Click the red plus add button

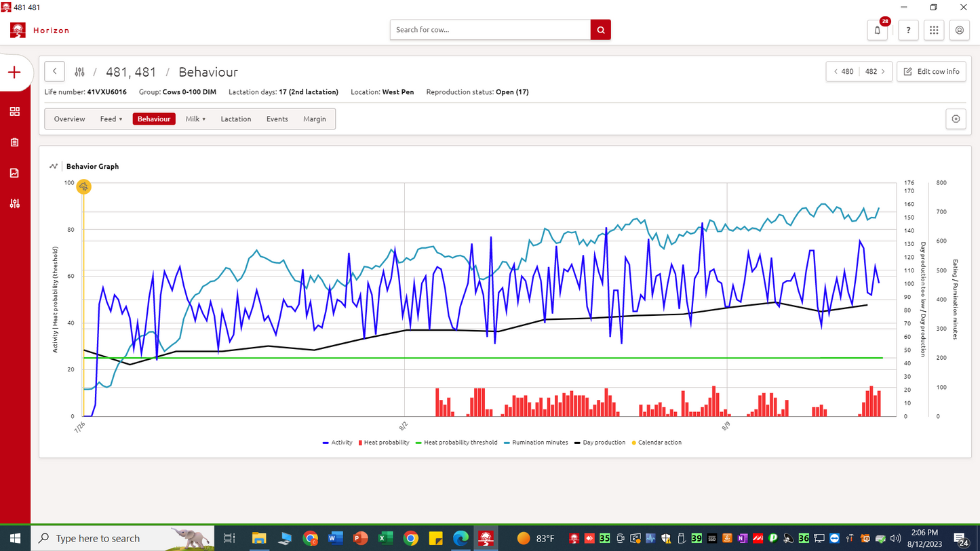pyautogui.click(x=14, y=73)
